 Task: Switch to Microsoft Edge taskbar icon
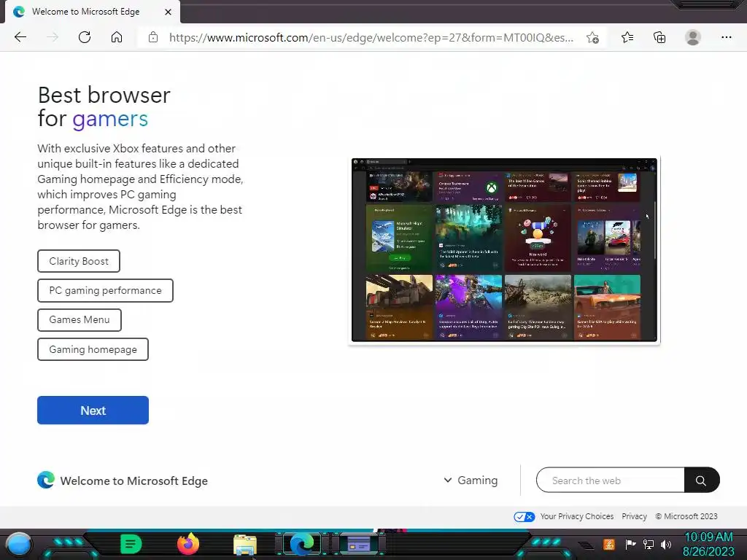click(x=302, y=544)
